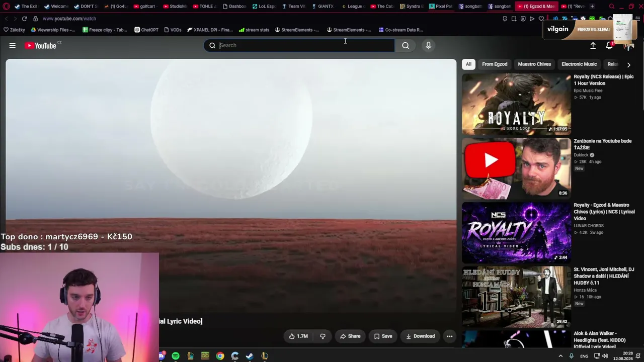The height and width of the screenshot is (362, 644).
Task: Click the taskbar microphone tray icon
Action: pyautogui.click(x=571, y=356)
